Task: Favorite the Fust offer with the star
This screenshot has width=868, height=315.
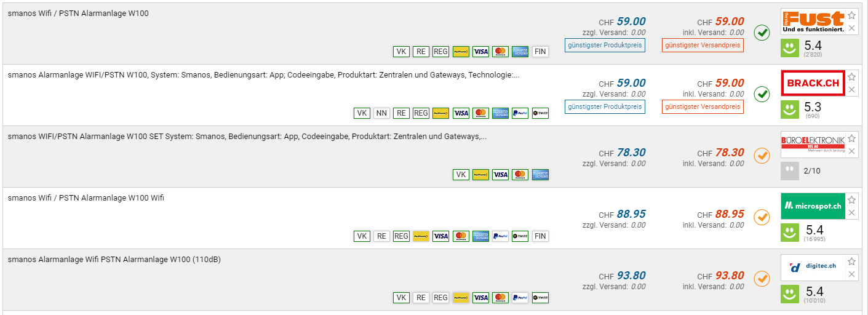Action: (x=851, y=15)
